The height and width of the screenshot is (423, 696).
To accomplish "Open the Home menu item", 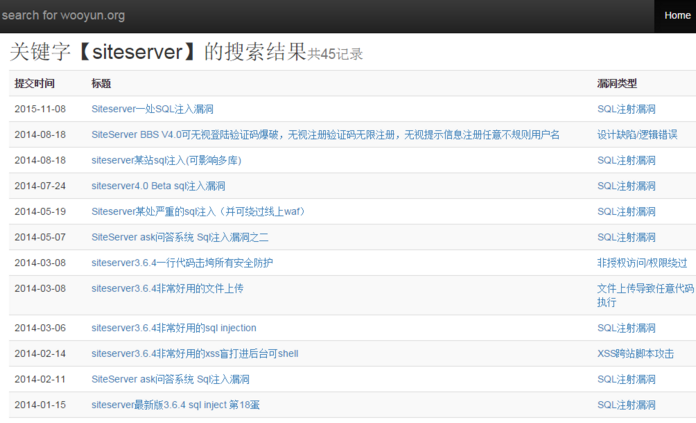I will point(677,16).
